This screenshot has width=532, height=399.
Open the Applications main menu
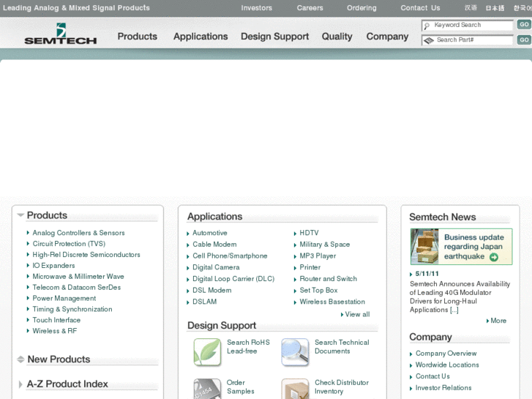(201, 37)
